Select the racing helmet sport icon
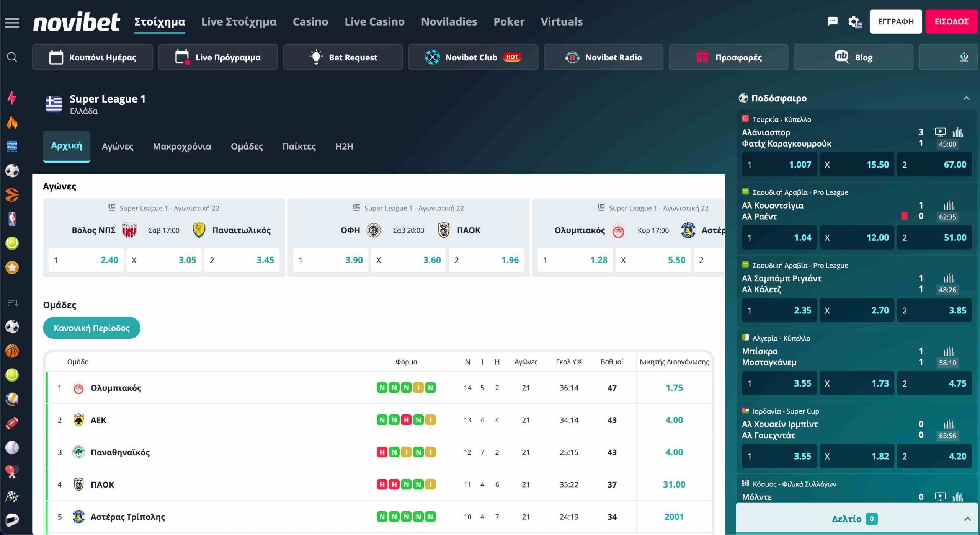This screenshot has width=980, height=535. [x=12, y=520]
